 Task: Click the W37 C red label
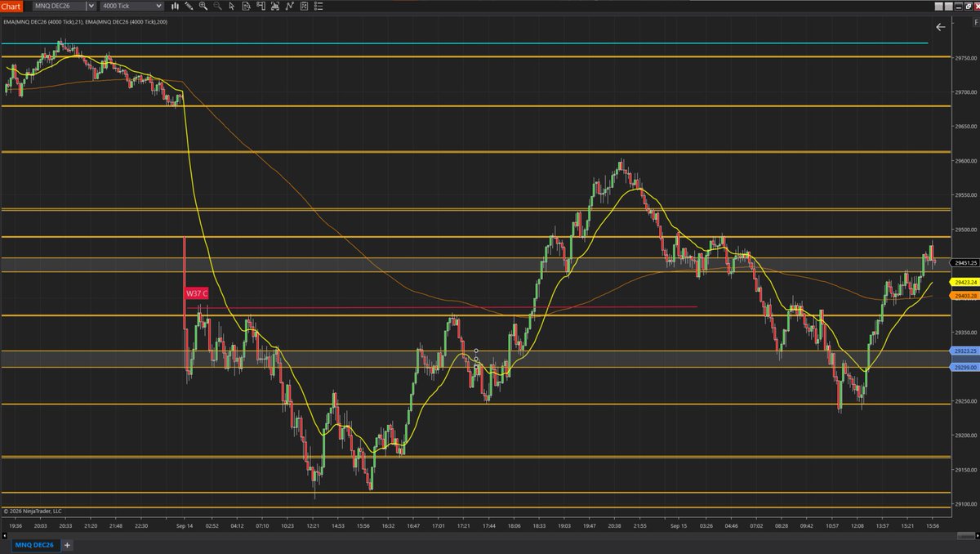point(196,293)
